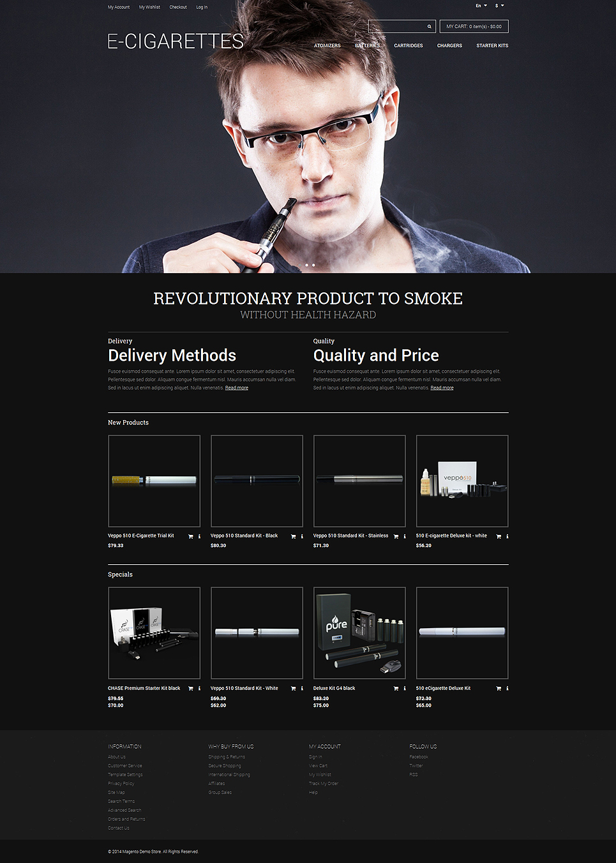Open the $ currency dropdown

click(499, 6)
